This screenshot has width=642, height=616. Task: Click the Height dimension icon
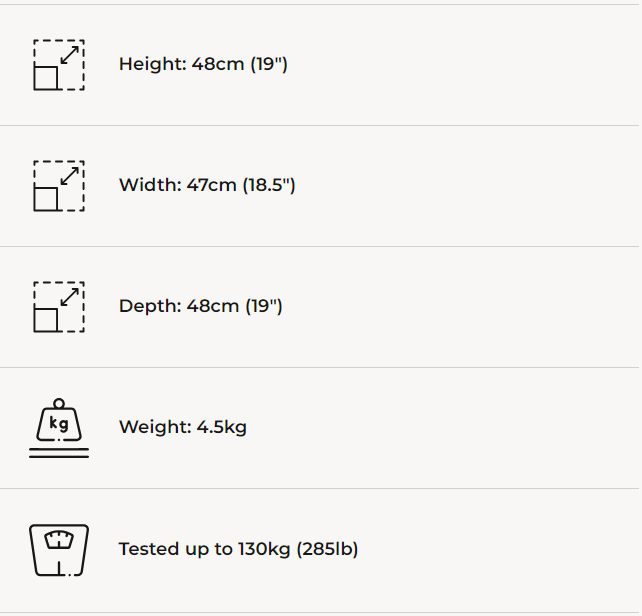(59, 65)
